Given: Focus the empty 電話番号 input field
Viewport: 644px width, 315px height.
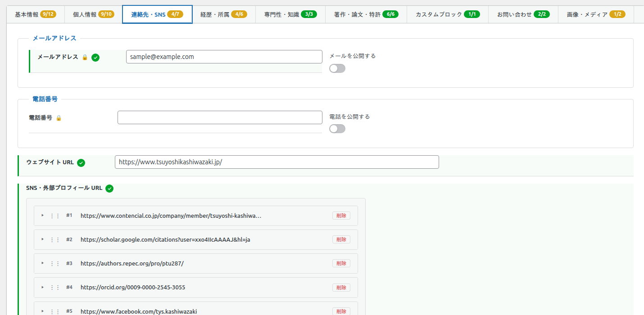Looking at the screenshot, I should [220, 117].
